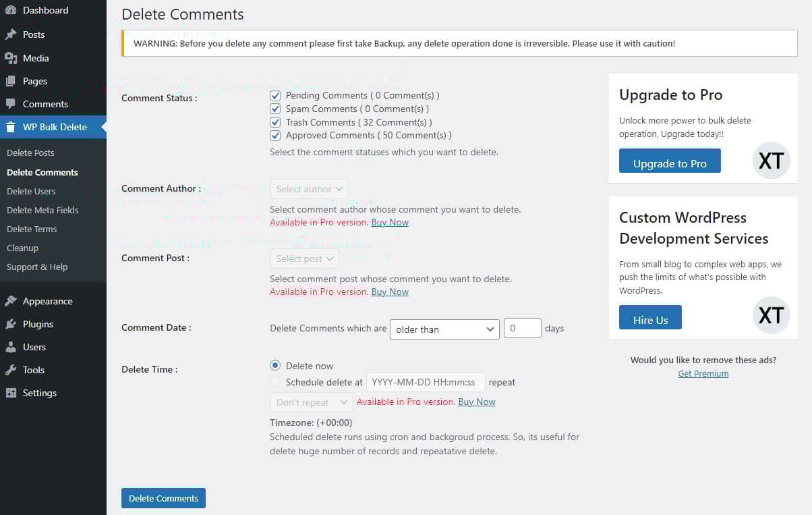Open Support & Help menu item
The image size is (812, 515).
coord(37,267)
